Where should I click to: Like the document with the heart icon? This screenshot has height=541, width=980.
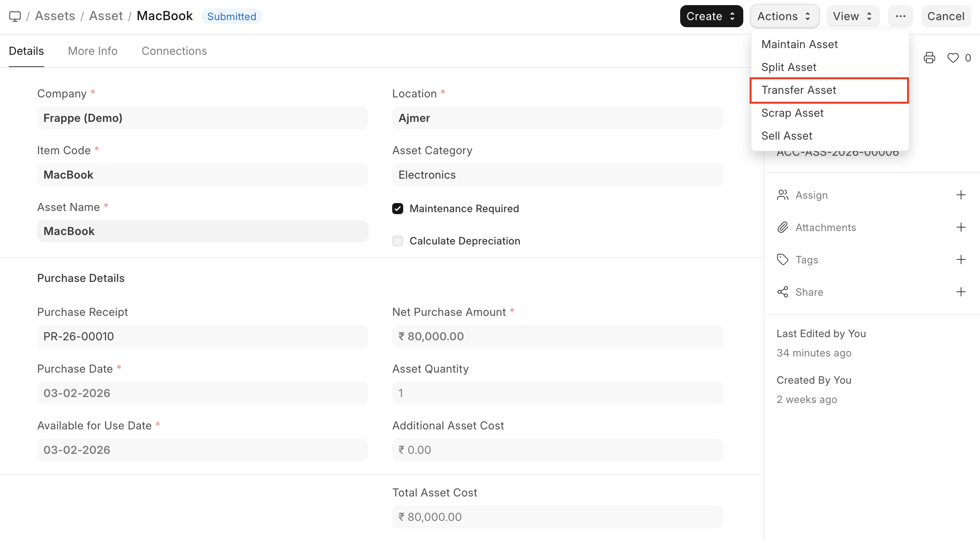(953, 58)
